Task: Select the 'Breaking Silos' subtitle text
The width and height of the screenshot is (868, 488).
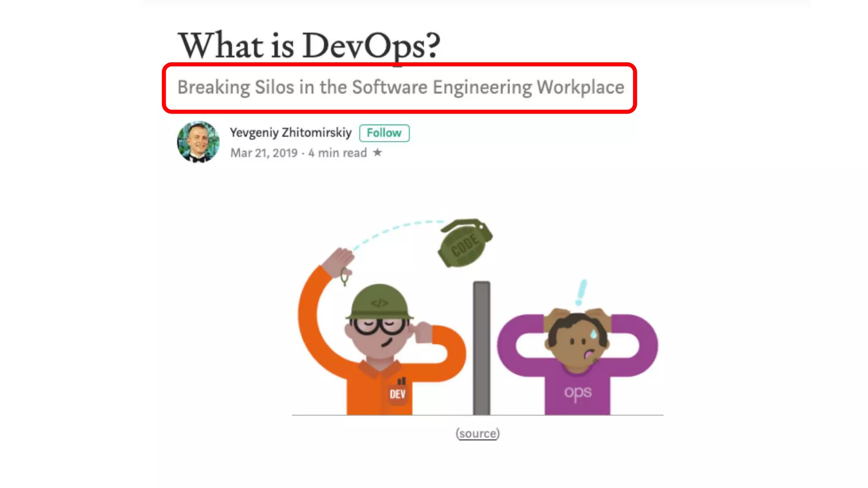Action: coord(401,87)
